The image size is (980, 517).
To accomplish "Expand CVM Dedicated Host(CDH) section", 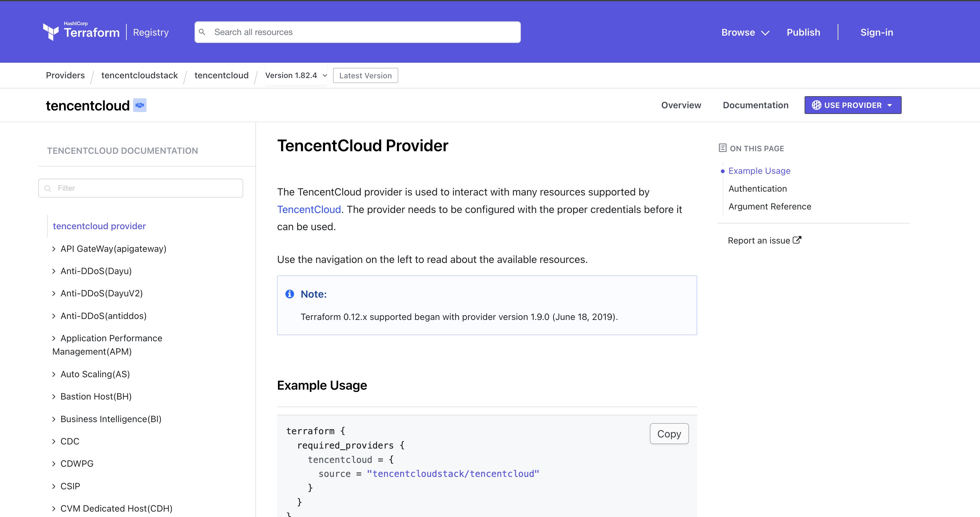I will (113, 509).
